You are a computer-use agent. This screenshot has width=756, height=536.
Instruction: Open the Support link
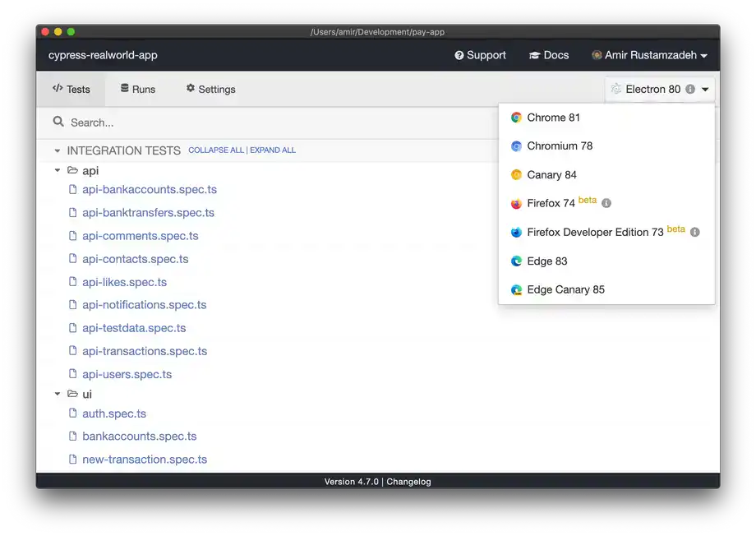(480, 55)
